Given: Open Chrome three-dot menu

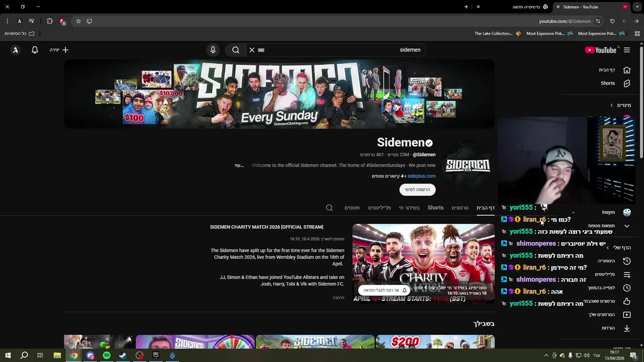Looking at the screenshot, I should 7,21.
